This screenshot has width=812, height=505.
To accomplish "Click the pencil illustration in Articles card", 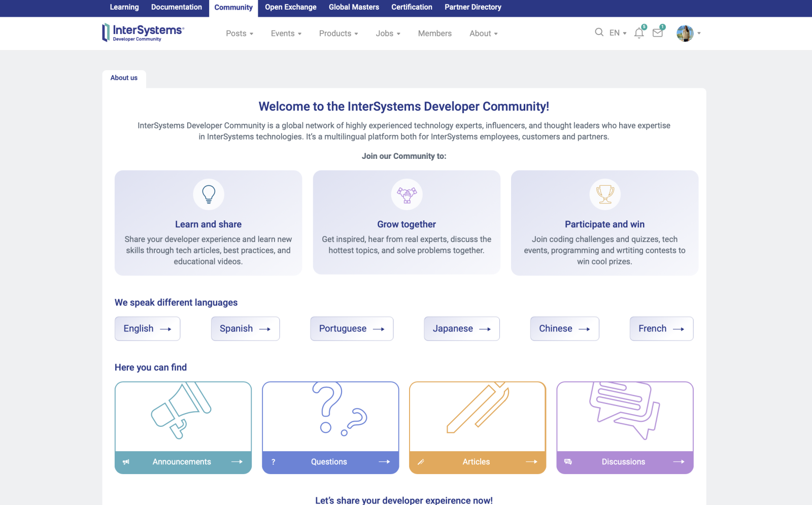I will tap(478, 408).
